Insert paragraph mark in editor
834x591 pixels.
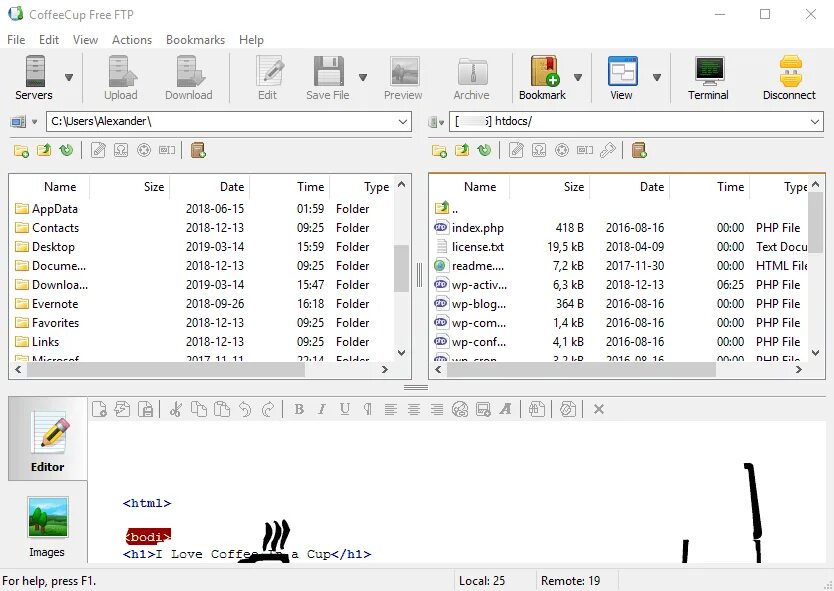368,409
